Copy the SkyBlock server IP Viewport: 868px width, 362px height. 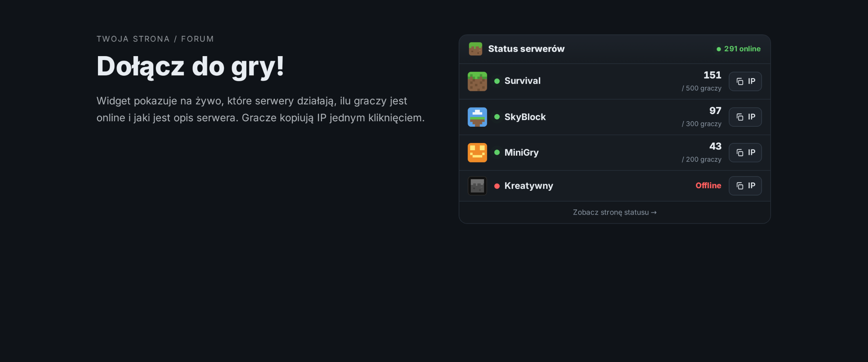click(745, 117)
